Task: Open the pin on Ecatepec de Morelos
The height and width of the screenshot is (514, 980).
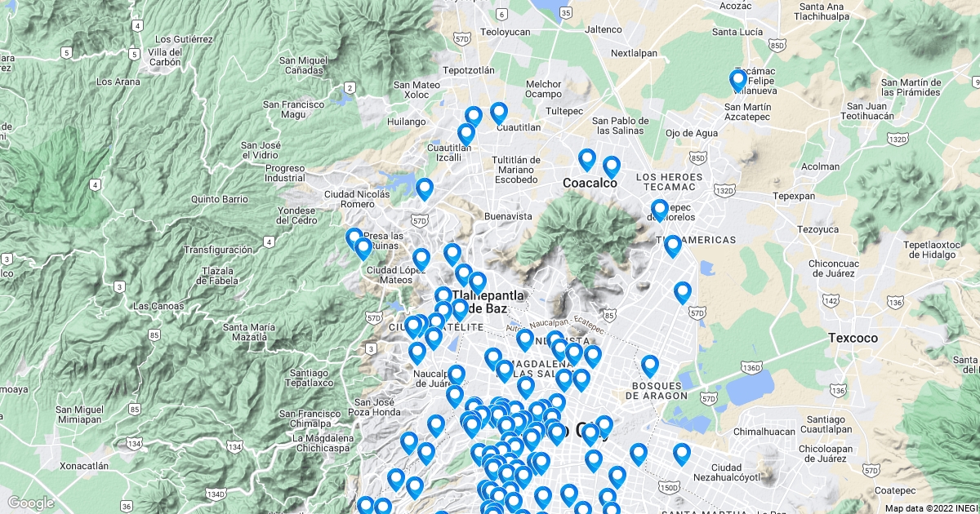Action: (x=660, y=210)
